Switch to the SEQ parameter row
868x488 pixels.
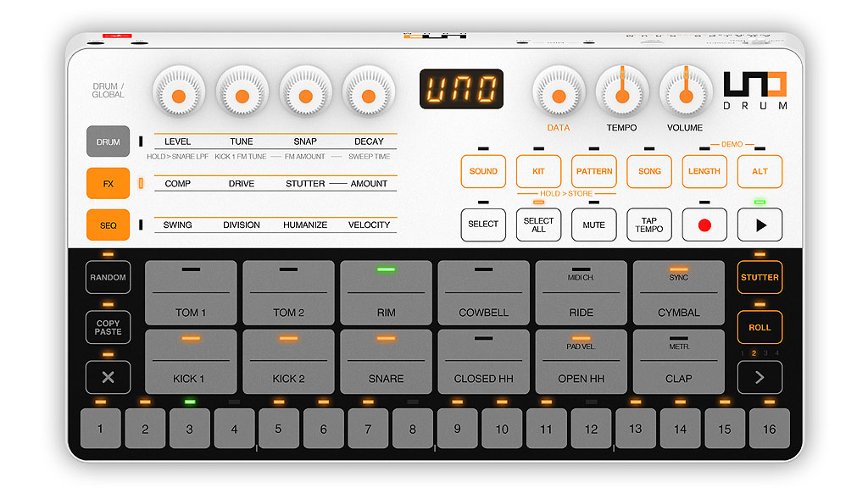coord(108,225)
